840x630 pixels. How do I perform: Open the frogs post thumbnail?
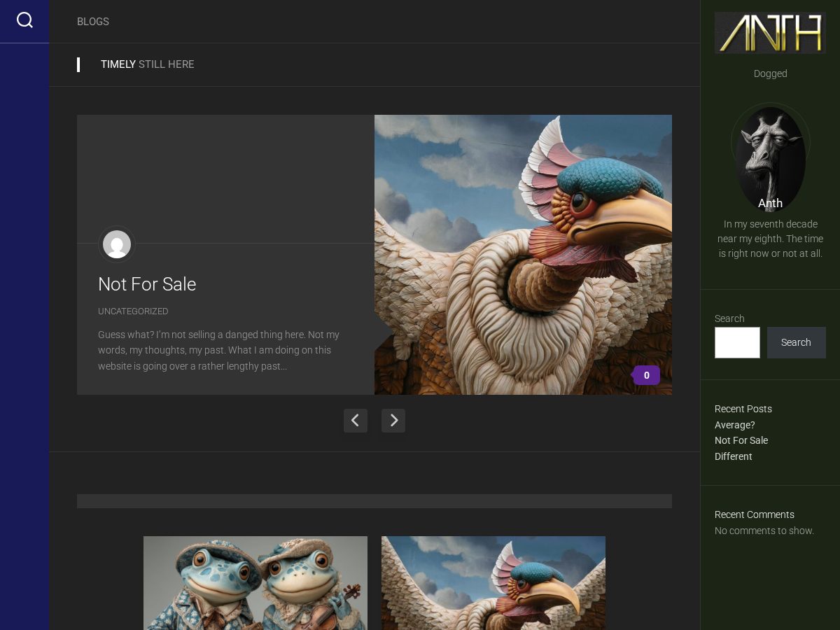click(255, 583)
